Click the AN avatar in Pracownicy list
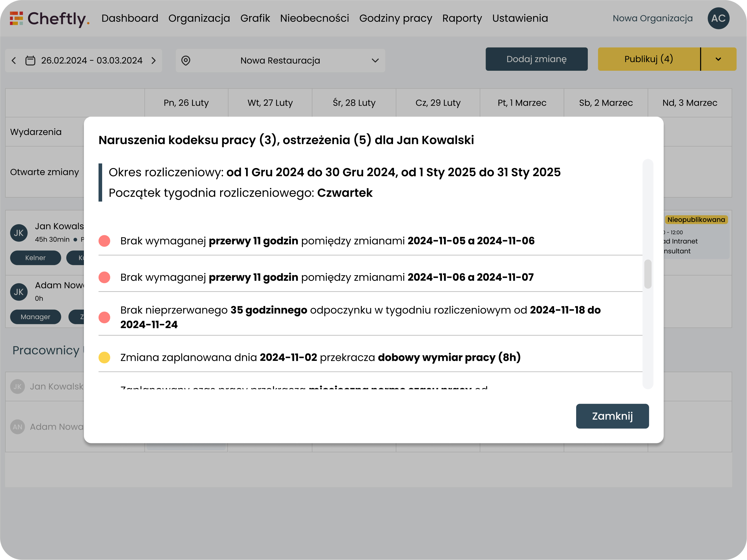The width and height of the screenshot is (747, 560). [18, 427]
